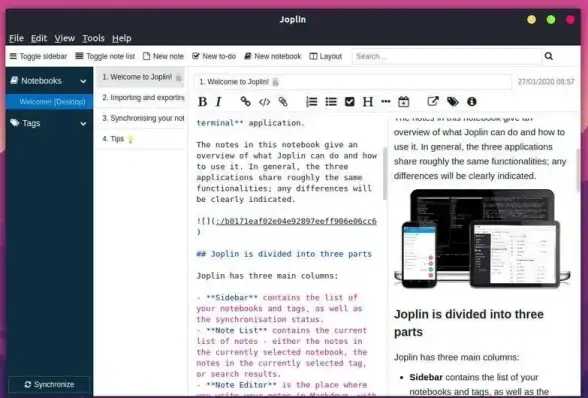Click the note date 27/01/2020 08:57
Viewport: 588px width, 398px height.
click(546, 82)
